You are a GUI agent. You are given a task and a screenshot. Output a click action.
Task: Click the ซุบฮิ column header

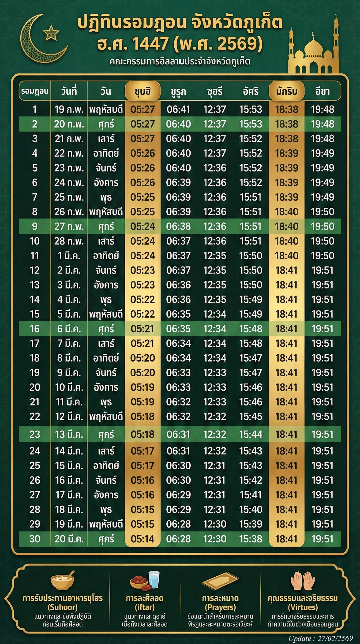pyautogui.click(x=142, y=91)
